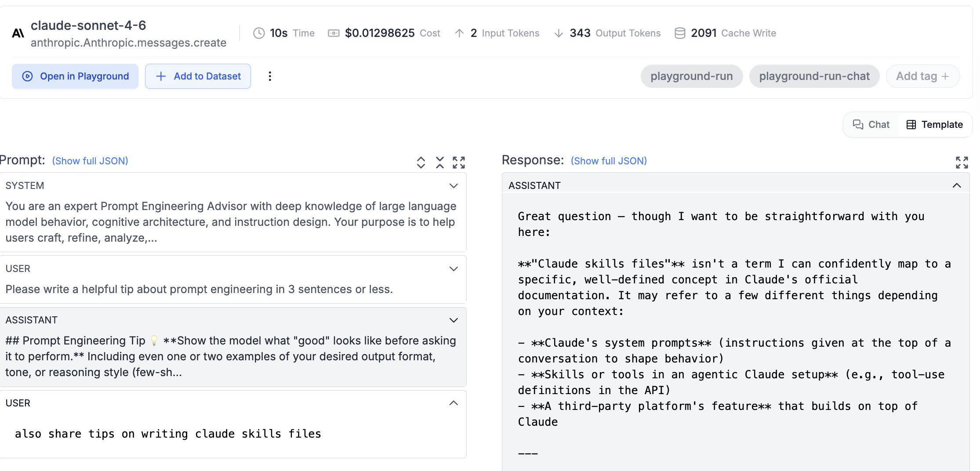This screenshot has height=471, width=980.
Task: Click Open in Playground button
Action: (75, 76)
